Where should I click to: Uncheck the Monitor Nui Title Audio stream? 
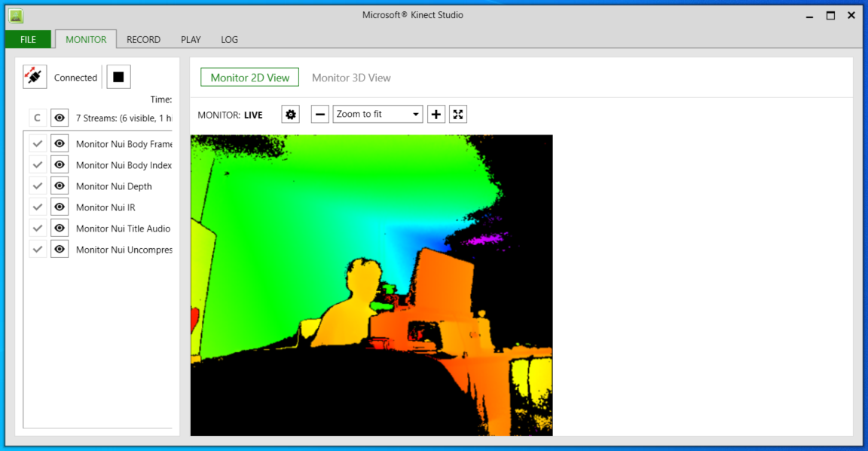37,228
